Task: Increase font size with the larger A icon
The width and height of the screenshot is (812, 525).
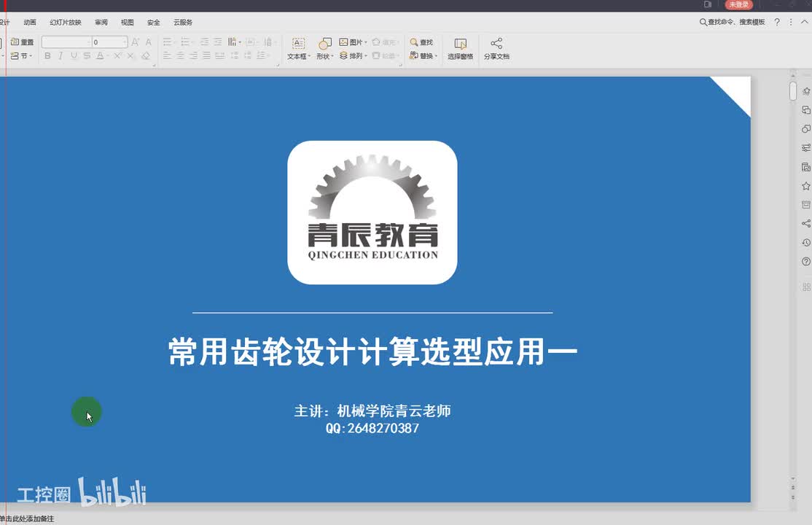Action: pyautogui.click(x=135, y=42)
